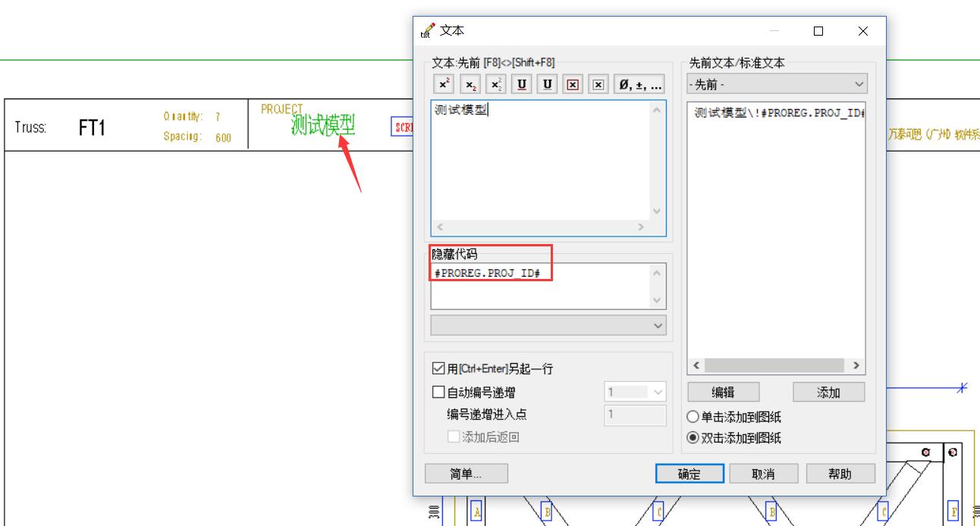Click boxed label F in truss drawing
The height and width of the screenshot is (526, 980).
[954, 512]
